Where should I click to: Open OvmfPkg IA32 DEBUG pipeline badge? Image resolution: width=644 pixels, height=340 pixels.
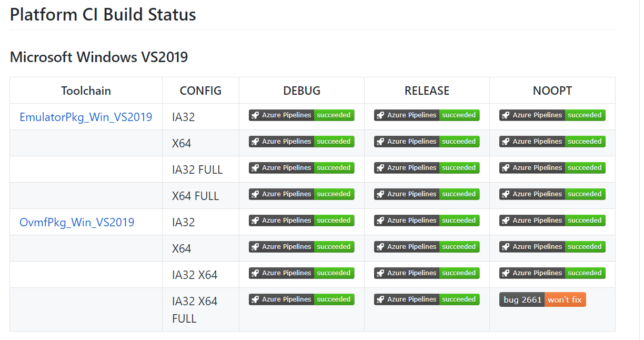[301, 221]
